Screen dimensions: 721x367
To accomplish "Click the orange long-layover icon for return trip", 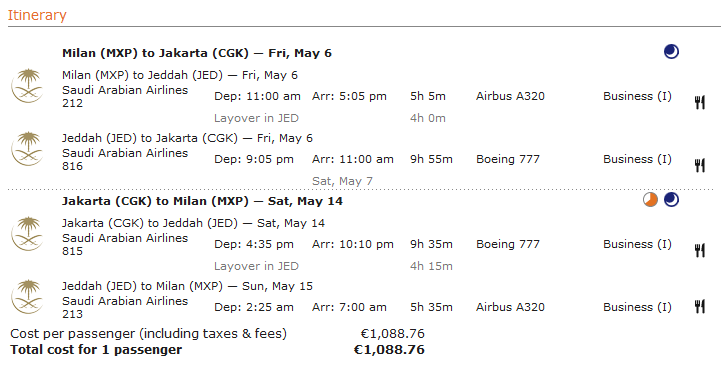I will coord(650,200).
